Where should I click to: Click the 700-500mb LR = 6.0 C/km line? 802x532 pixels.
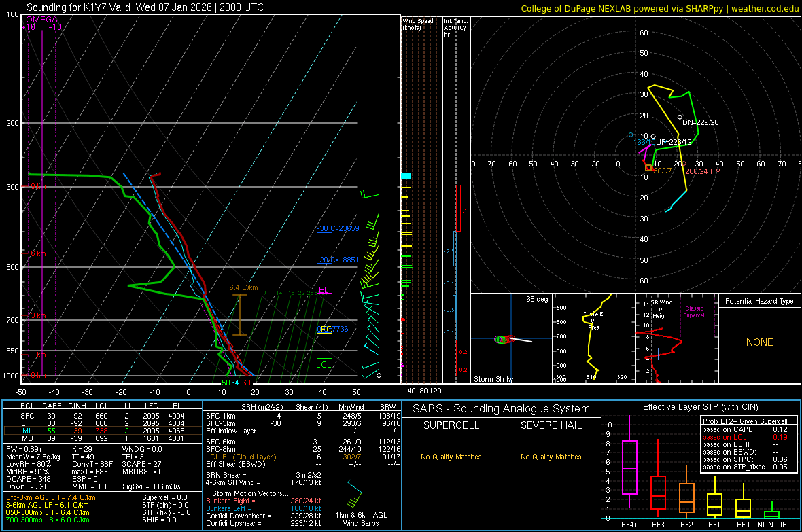pos(48,520)
